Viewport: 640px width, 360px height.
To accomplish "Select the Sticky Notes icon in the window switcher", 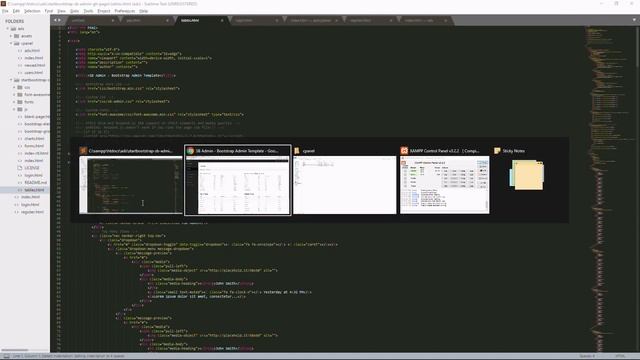I will tap(497, 151).
